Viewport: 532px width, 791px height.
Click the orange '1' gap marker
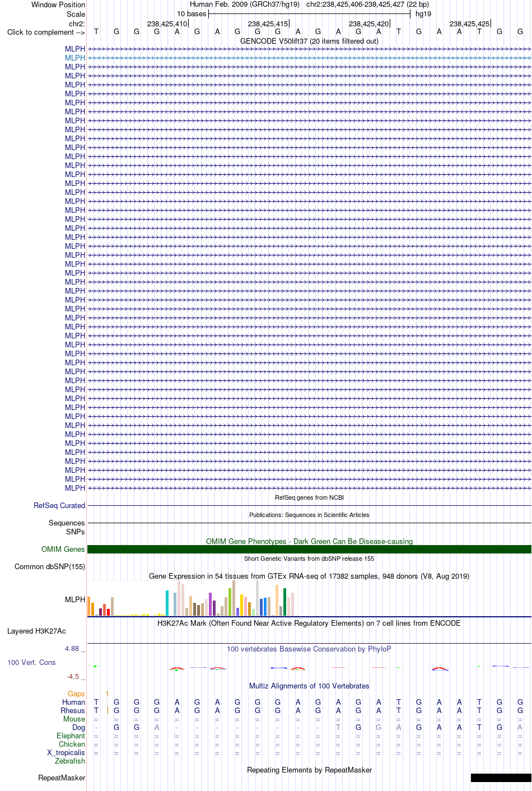(x=107, y=694)
